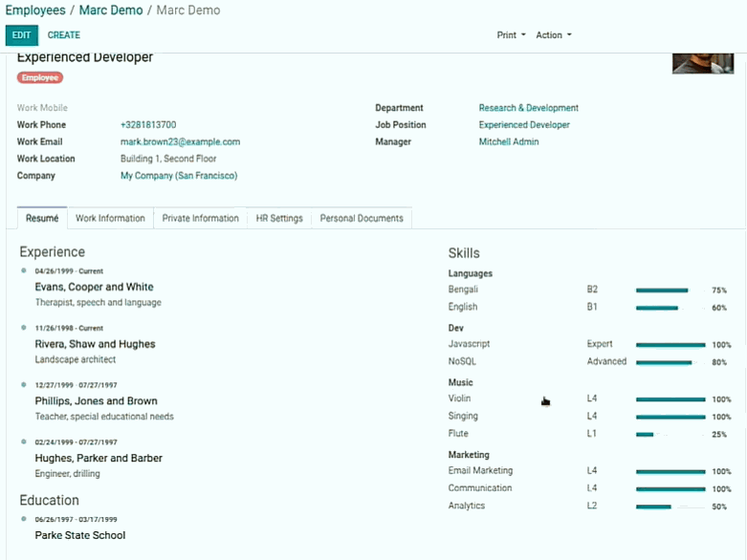
Task: Open the Personal Documents tab
Action: 362,219
